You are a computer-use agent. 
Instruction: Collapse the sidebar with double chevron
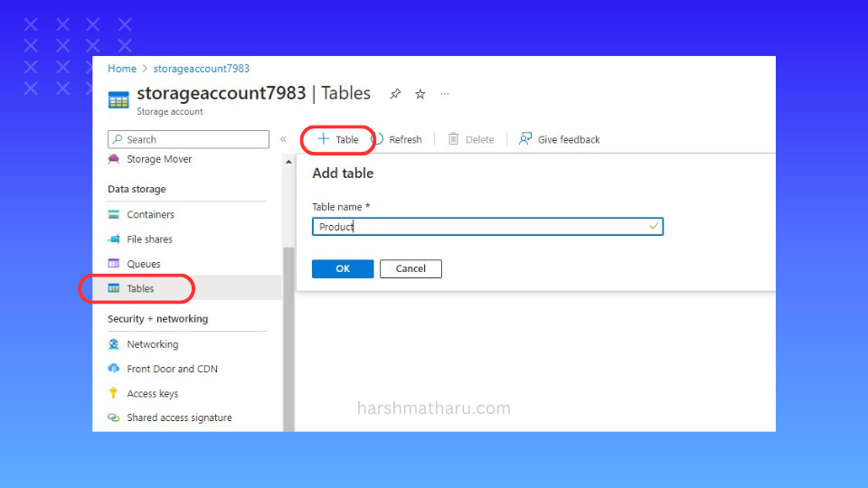coord(283,139)
